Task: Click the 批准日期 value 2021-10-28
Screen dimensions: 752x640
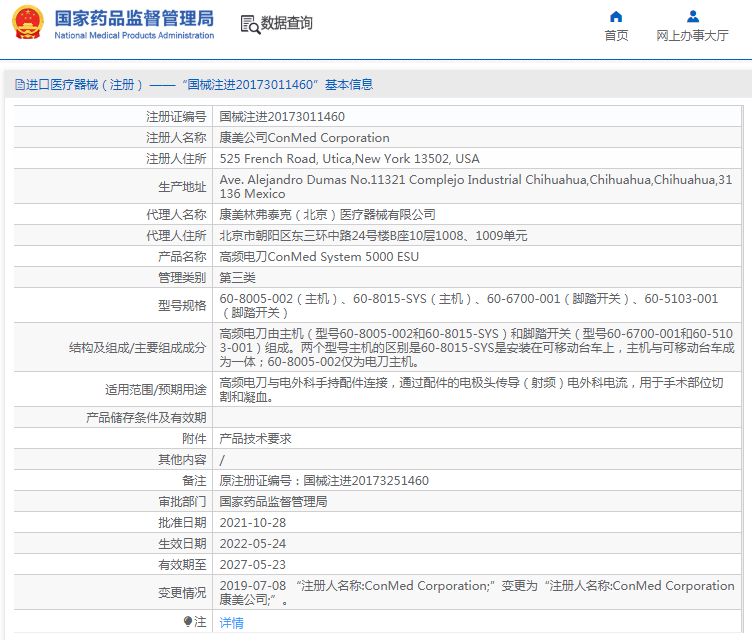Action: click(252, 523)
